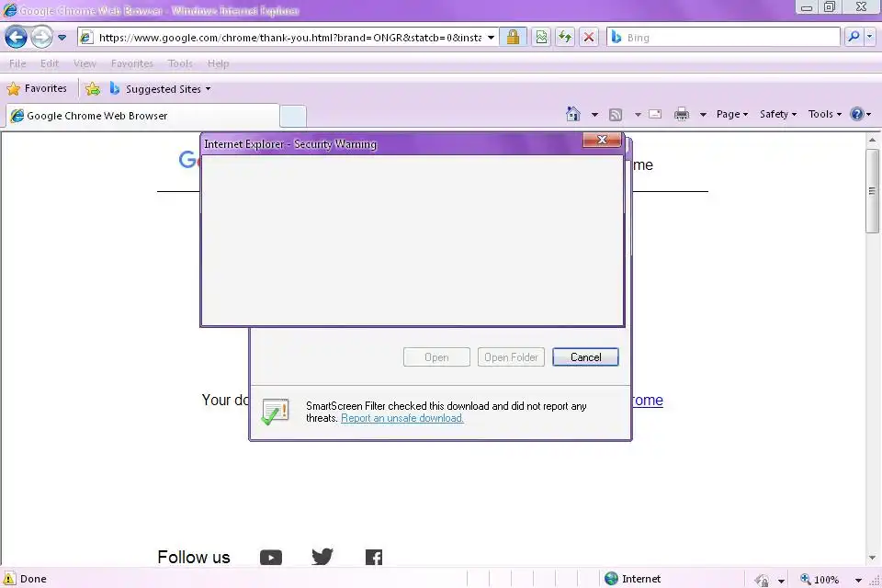The height and width of the screenshot is (588, 882).
Task: Click the 100% zoom level button
Action: point(820,579)
